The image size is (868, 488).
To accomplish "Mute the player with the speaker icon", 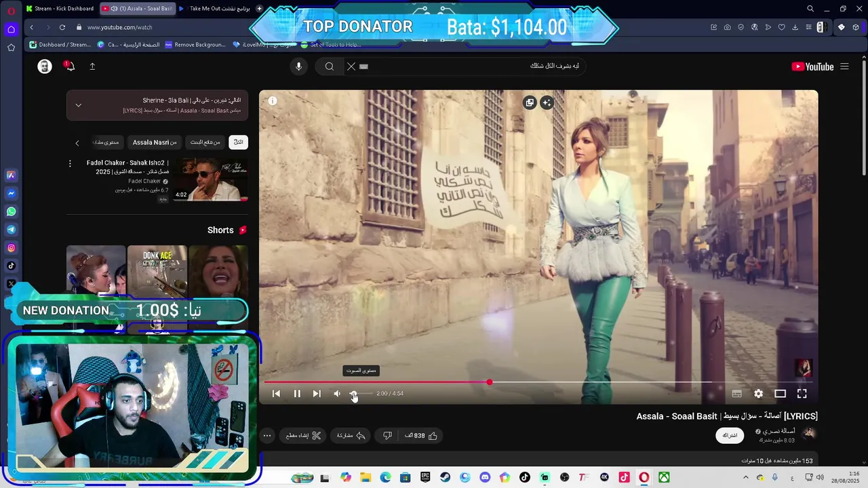I will (x=337, y=394).
